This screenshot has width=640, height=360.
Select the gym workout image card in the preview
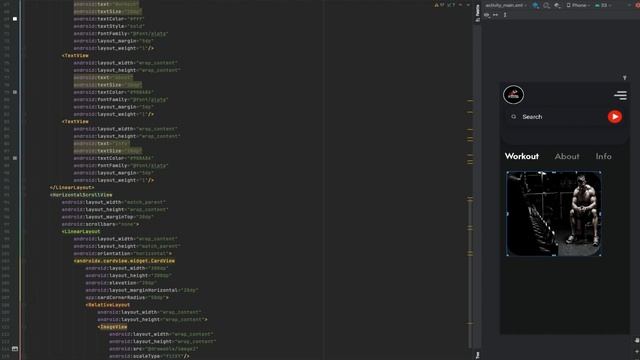[x=553, y=214]
